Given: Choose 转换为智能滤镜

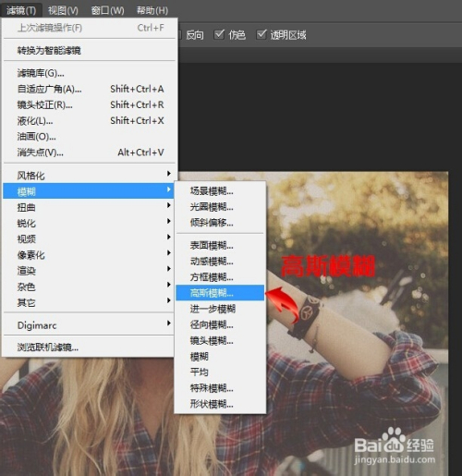Looking at the screenshot, I should (x=90, y=50).
